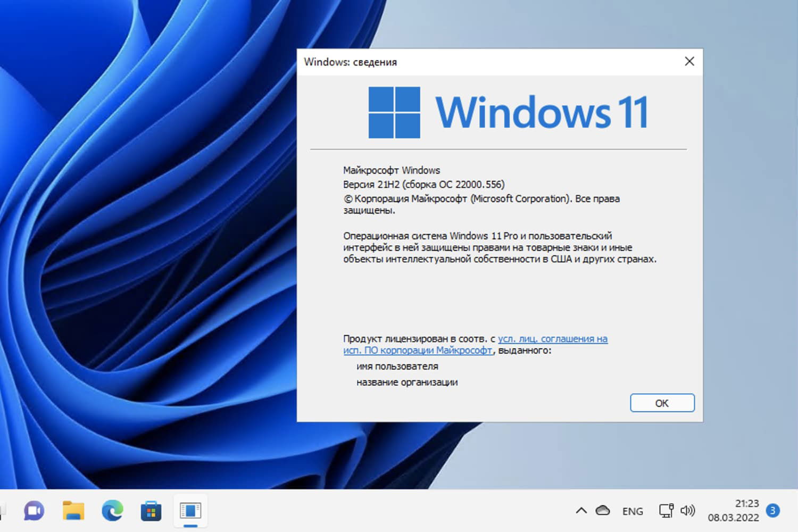
Task: Select the active winver window icon on taskbar
Action: pos(190,511)
